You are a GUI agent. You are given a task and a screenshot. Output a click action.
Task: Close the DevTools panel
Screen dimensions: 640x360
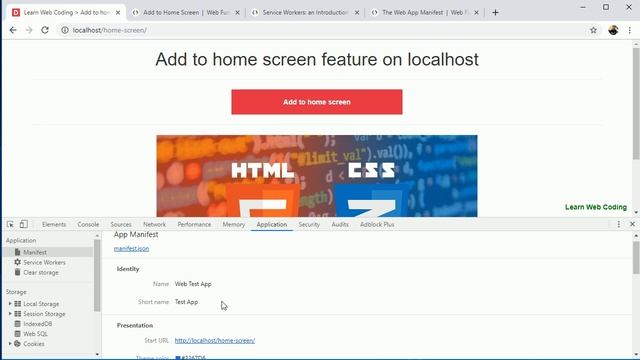point(632,224)
